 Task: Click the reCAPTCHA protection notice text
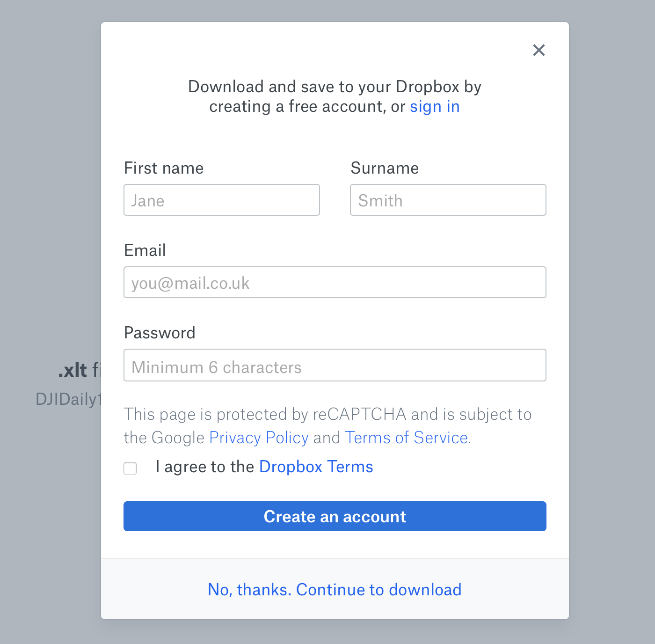tap(327, 415)
